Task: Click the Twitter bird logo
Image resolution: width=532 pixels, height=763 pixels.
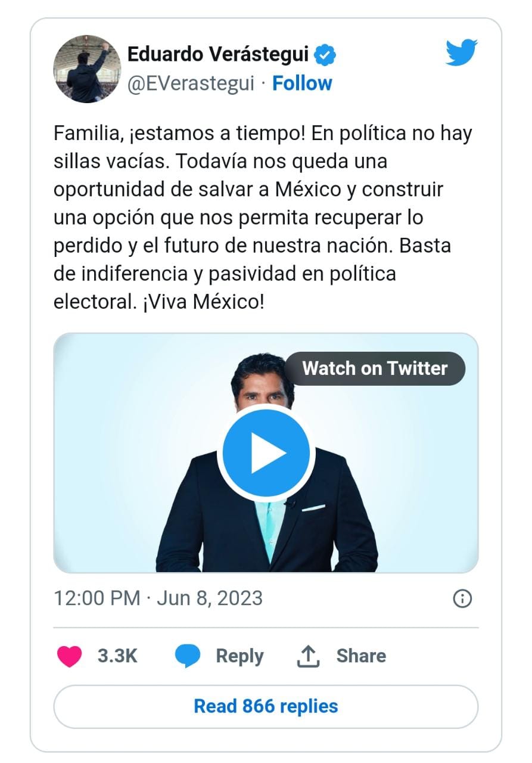Action: pyautogui.click(x=462, y=52)
